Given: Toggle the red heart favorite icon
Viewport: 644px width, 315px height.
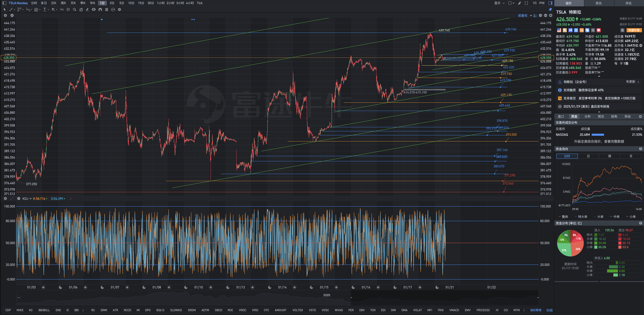Looking at the screenshot, I should point(598,30).
